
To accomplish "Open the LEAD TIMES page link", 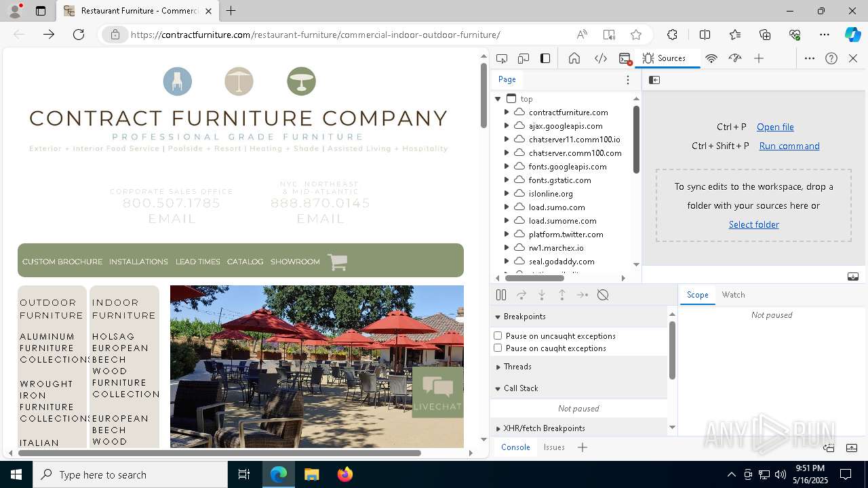I will click(197, 262).
